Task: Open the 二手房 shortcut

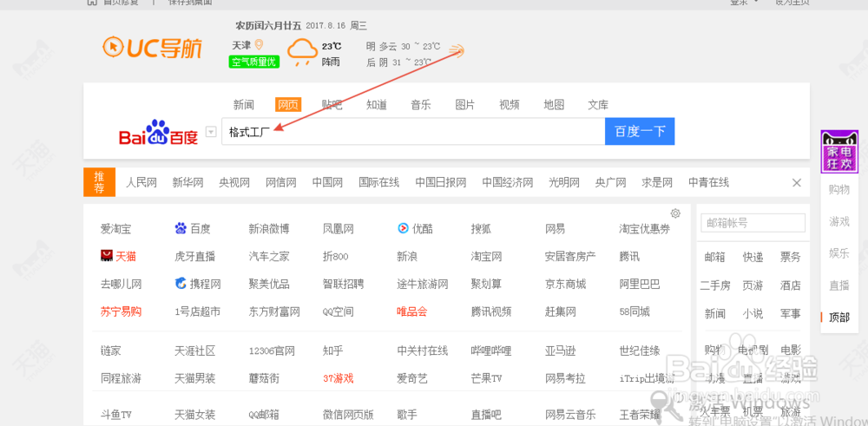Action: click(714, 285)
